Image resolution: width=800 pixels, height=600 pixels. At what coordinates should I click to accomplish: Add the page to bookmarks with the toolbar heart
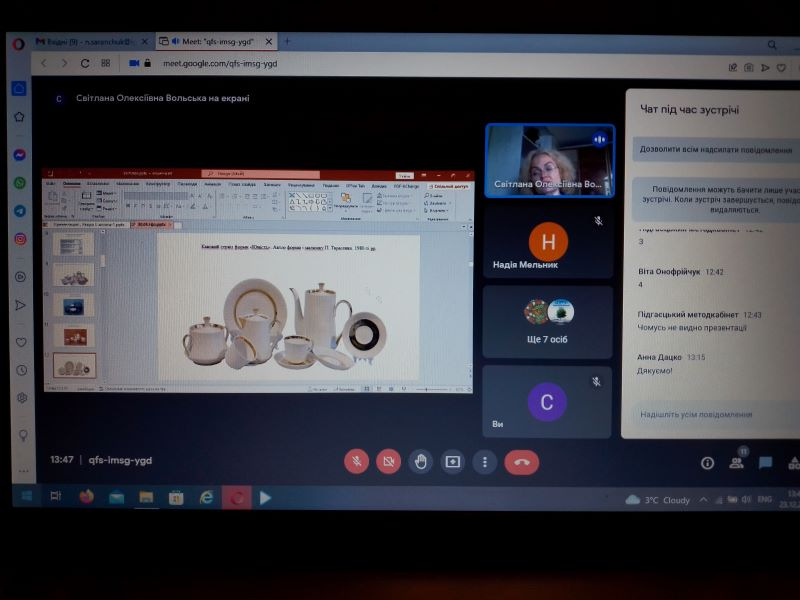pos(781,67)
